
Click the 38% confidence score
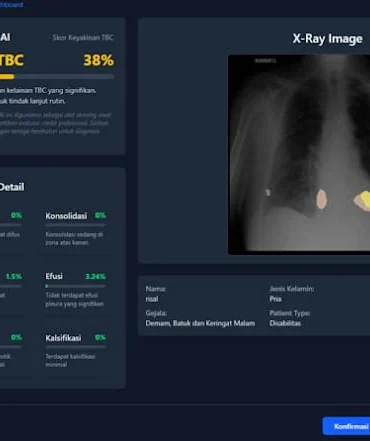click(99, 60)
